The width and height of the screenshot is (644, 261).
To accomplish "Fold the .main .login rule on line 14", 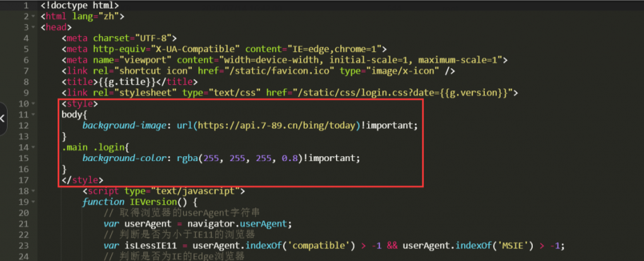I will tap(33, 147).
